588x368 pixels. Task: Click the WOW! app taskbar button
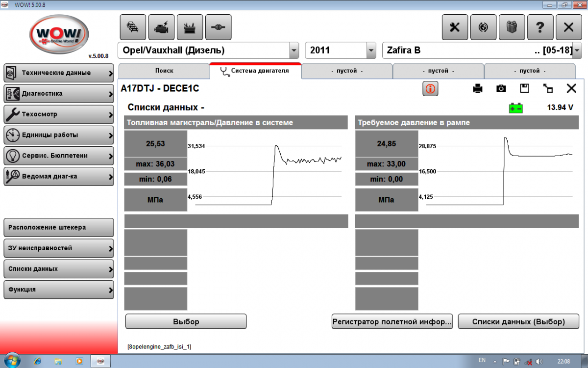[x=100, y=361]
